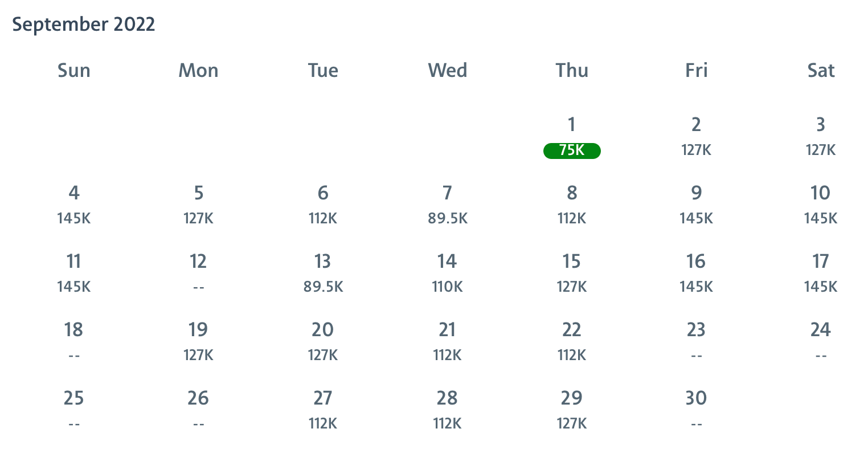Choose Friday September 2 at 127K
The width and height of the screenshot is (868, 449).
tap(696, 136)
